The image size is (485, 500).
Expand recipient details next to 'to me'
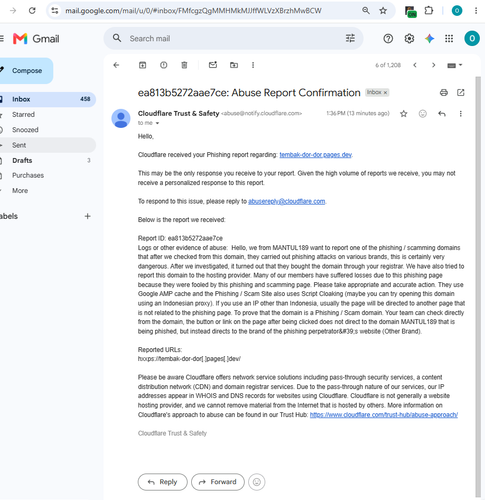[x=157, y=123]
